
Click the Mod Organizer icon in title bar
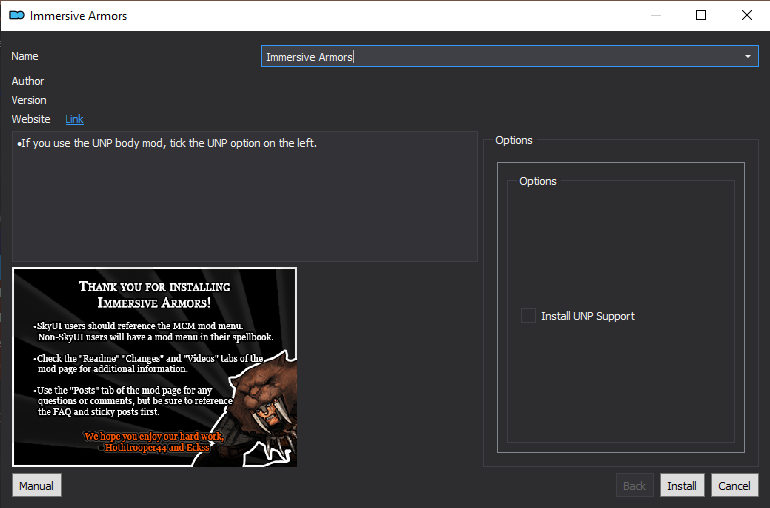point(17,15)
